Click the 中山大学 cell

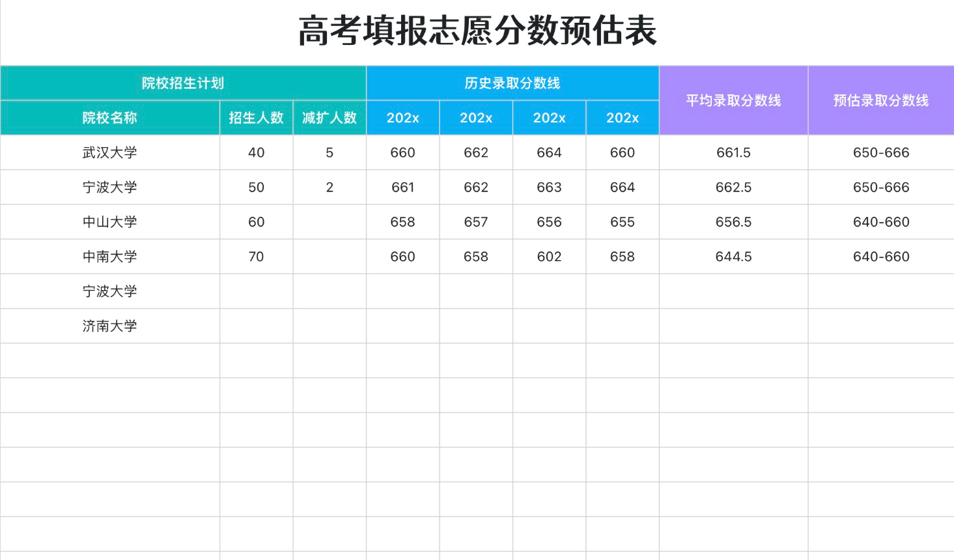(110, 222)
